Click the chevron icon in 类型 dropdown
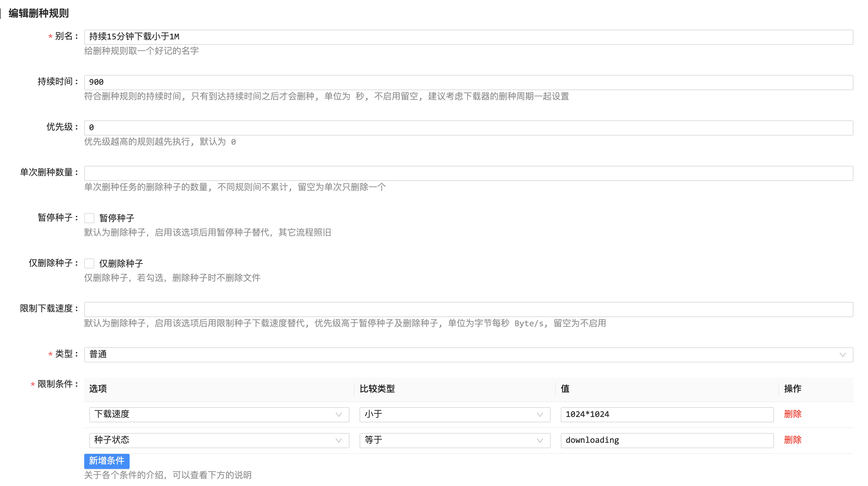Image resolution: width=868 pixels, height=486 pixels. pyautogui.click(x=842, y=355)
